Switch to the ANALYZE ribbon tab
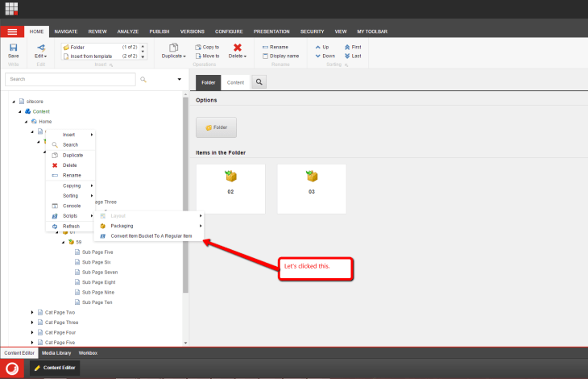Screen dimensions: 588x379 pyautogui.click(x=128, y=31)
